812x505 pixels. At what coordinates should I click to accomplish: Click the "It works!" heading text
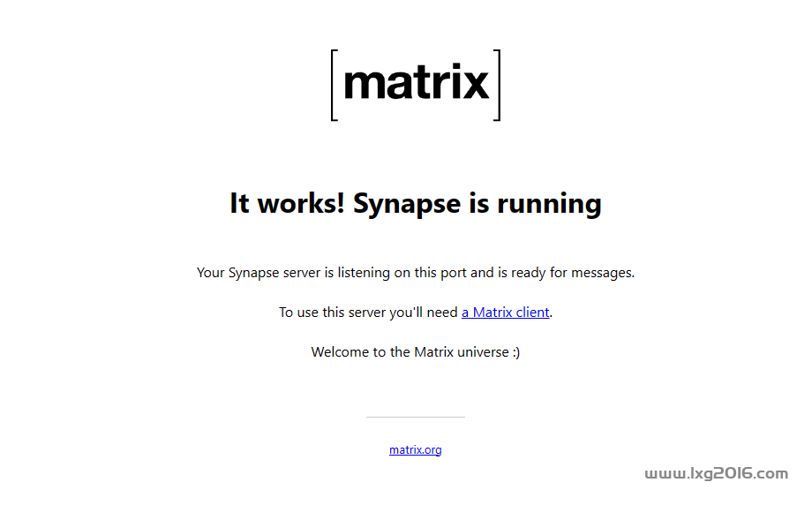[x=288, y=202]
